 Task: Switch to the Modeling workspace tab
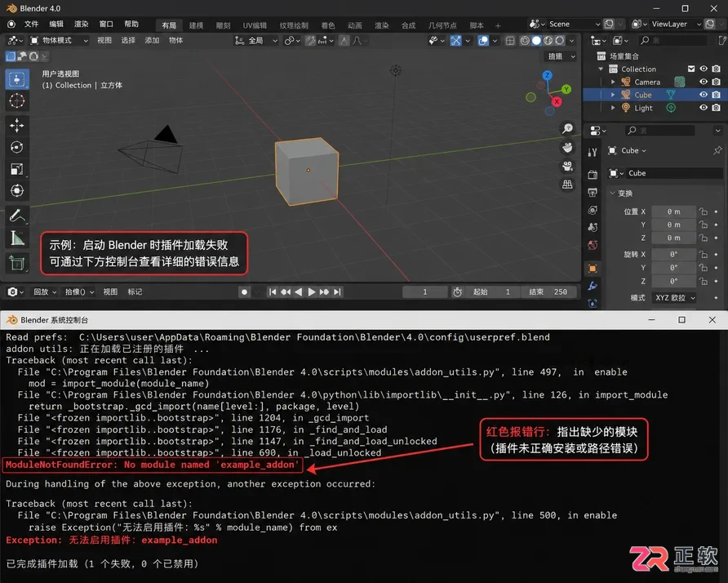(x=196, y=25)
